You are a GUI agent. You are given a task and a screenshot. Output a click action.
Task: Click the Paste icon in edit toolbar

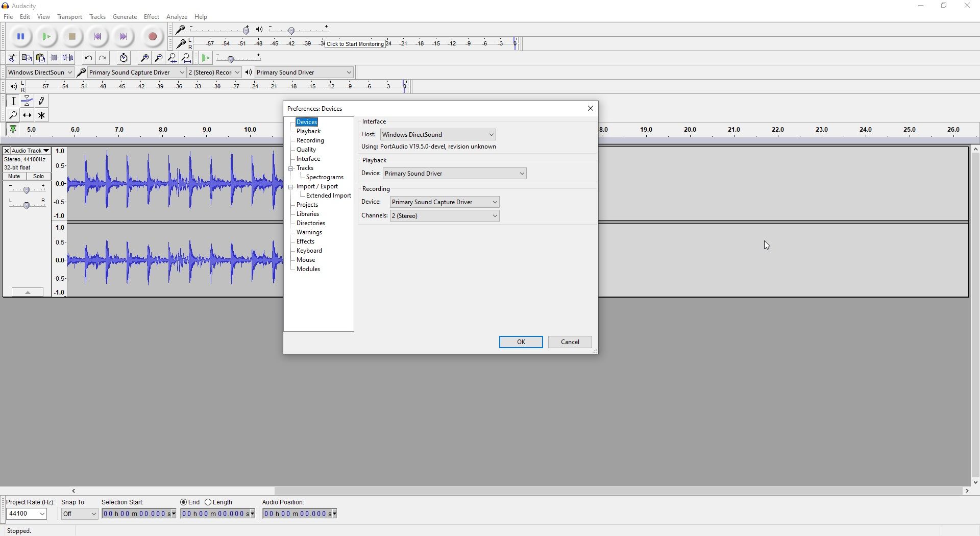coord(40,58)
